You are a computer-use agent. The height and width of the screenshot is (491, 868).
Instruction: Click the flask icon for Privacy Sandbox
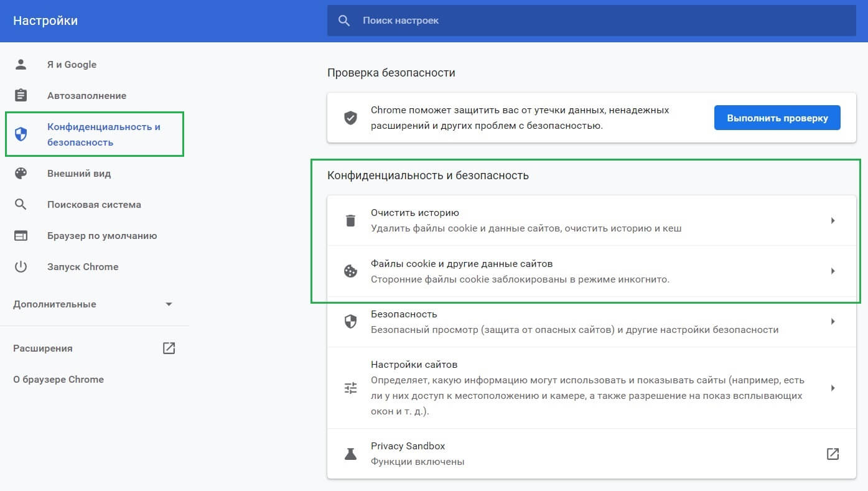pos(351,454)
